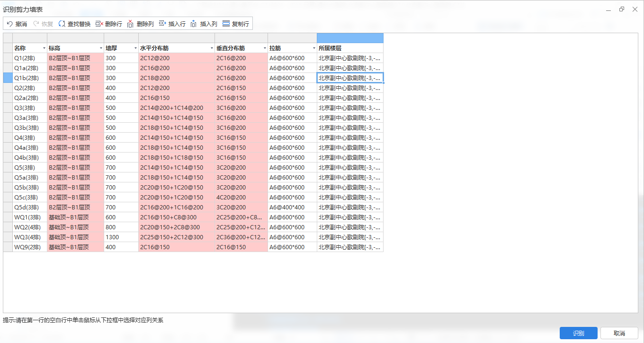Select the WQ2(4排) name cell
Viewport: 644px width, 343px height.
pos(30,227)
